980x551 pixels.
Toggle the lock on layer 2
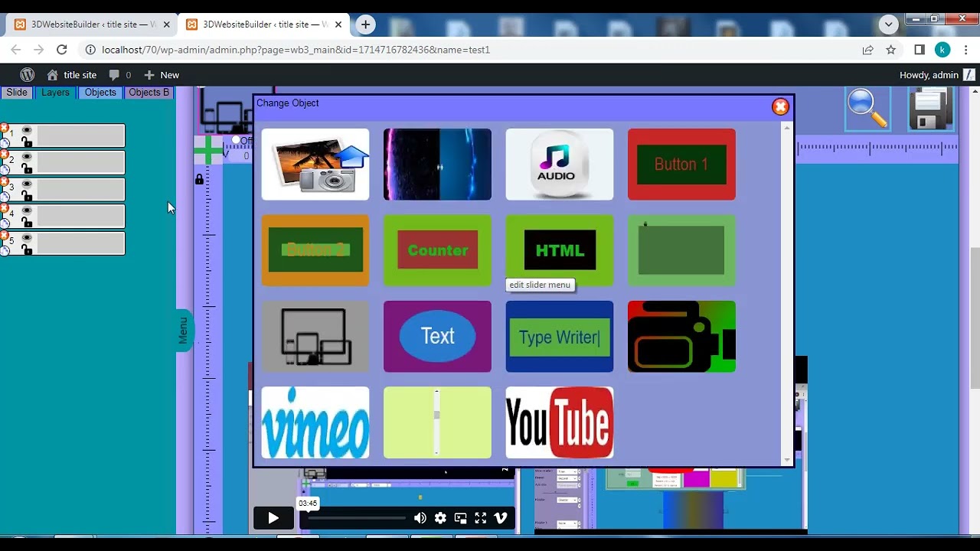[x=27, y=168]
